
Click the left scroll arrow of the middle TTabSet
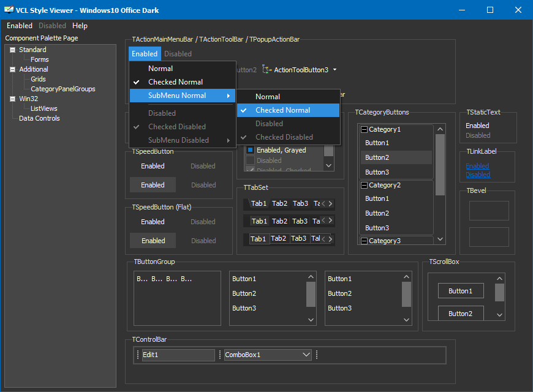323,221
